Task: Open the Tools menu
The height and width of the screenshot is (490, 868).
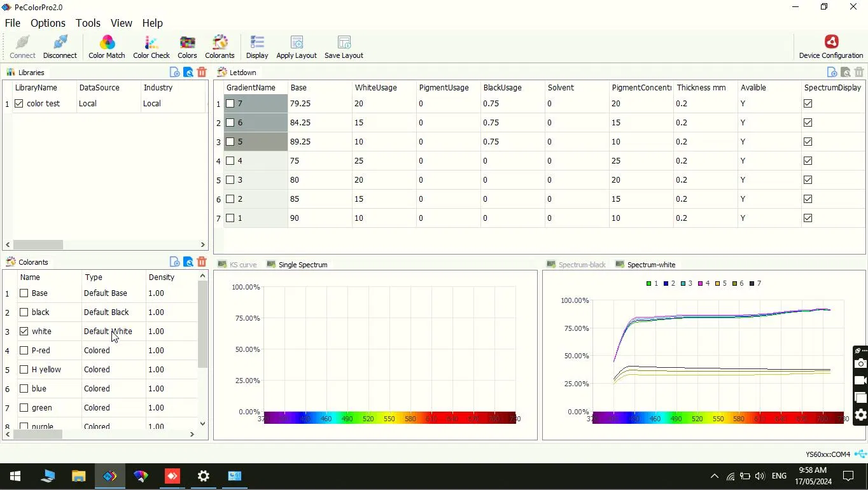Action: point(87,23)
